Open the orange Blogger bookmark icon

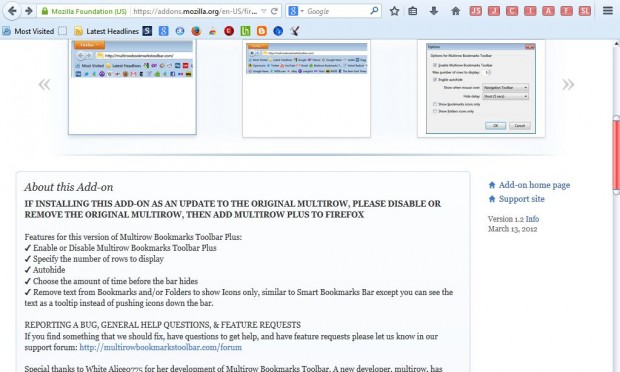[262, 31]
